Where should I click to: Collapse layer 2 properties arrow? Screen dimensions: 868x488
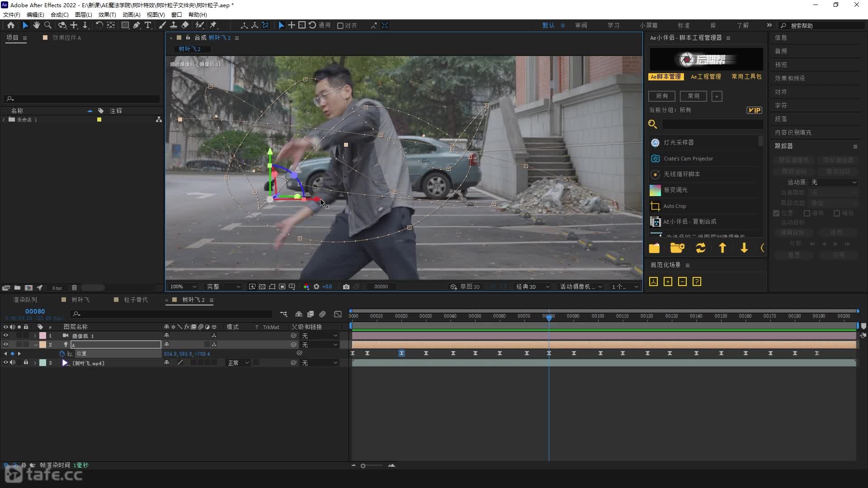click(x=36, y=345)
